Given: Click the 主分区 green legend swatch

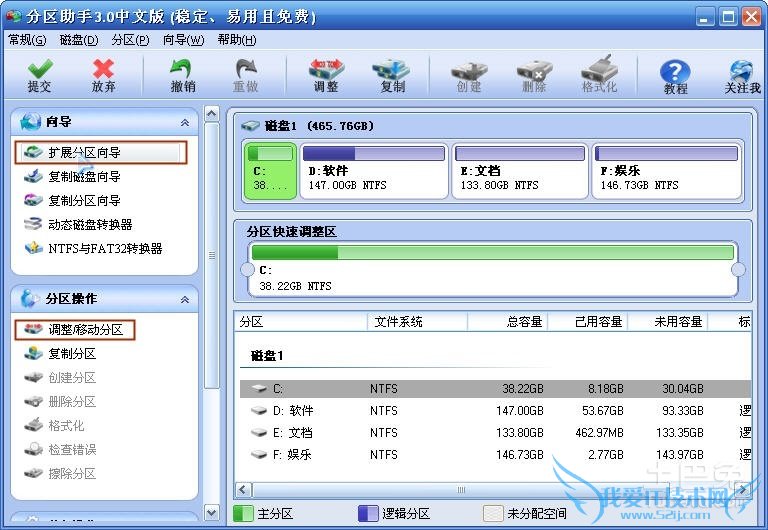Looking at the screenshot, I should 243,513.
